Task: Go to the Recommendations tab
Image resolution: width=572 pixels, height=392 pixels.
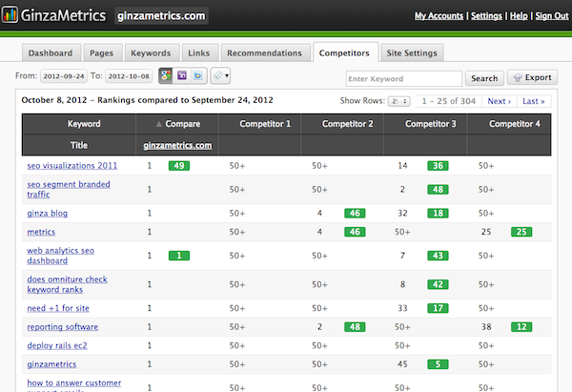Action: [264, 52]
